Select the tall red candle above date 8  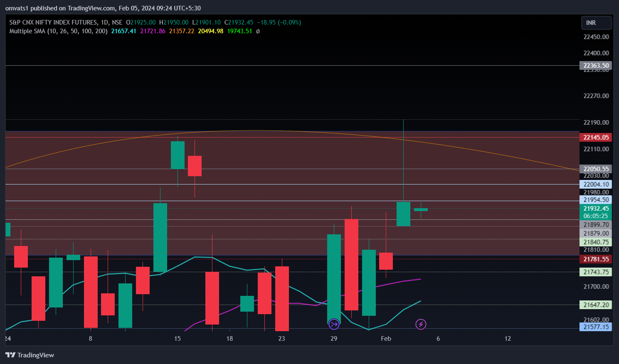(91, 292)
